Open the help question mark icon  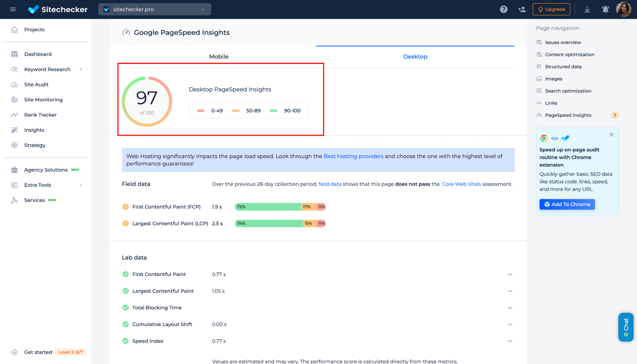point(503,9)
